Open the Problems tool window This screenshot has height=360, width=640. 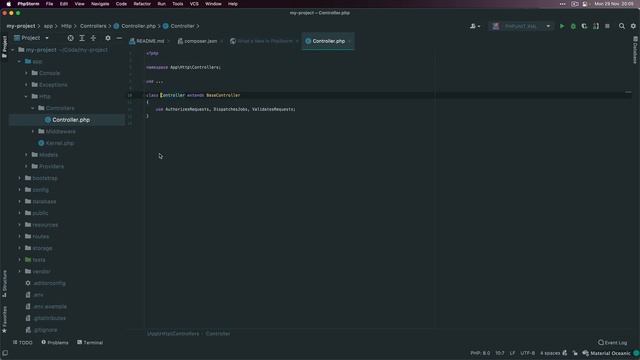click(x=55, y=342)
